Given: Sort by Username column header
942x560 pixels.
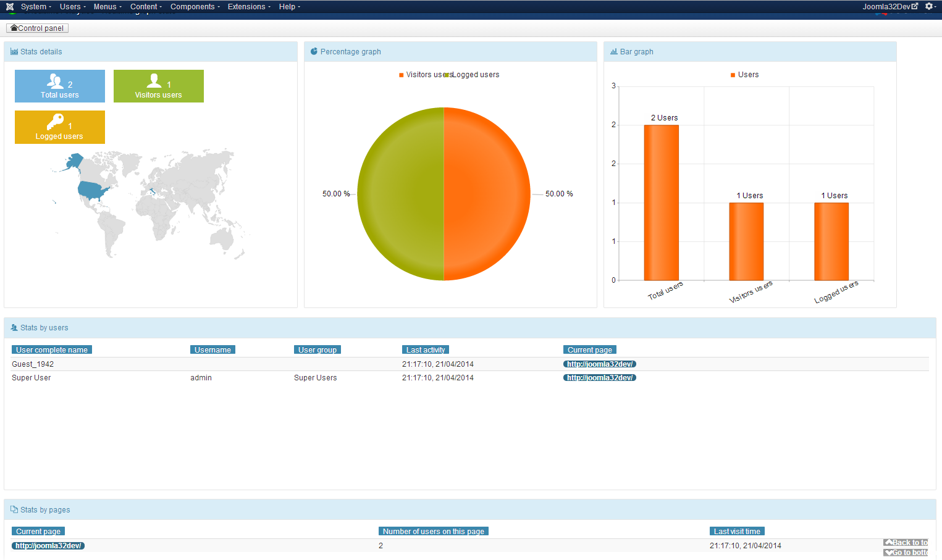Looking at the screenshot, I should coord(212,350).
